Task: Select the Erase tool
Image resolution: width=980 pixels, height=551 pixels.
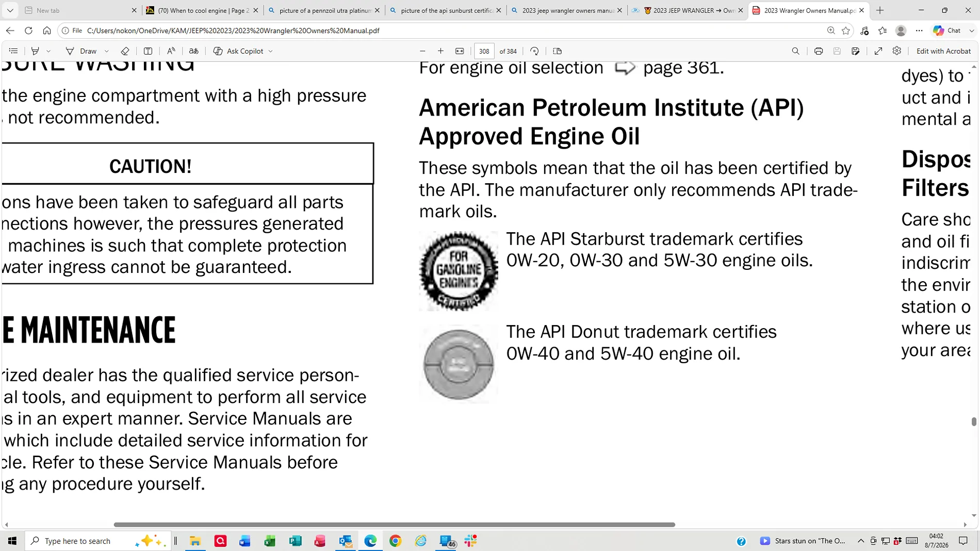Action: (125, 51)
